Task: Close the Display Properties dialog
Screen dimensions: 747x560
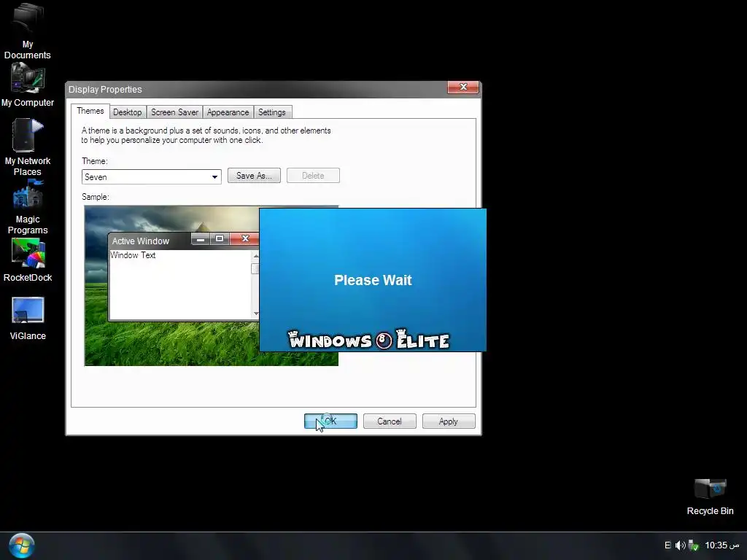Action: click(463, 87)
